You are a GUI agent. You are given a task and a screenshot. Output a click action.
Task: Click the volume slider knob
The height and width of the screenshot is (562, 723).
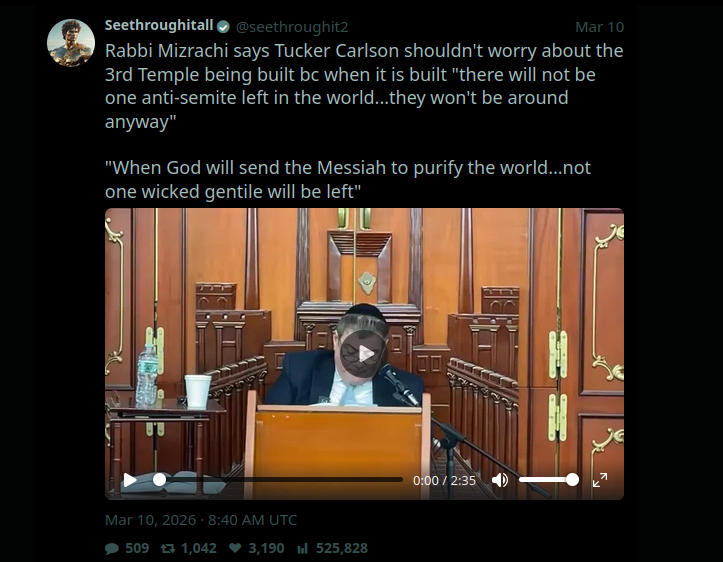click(572, 480)
